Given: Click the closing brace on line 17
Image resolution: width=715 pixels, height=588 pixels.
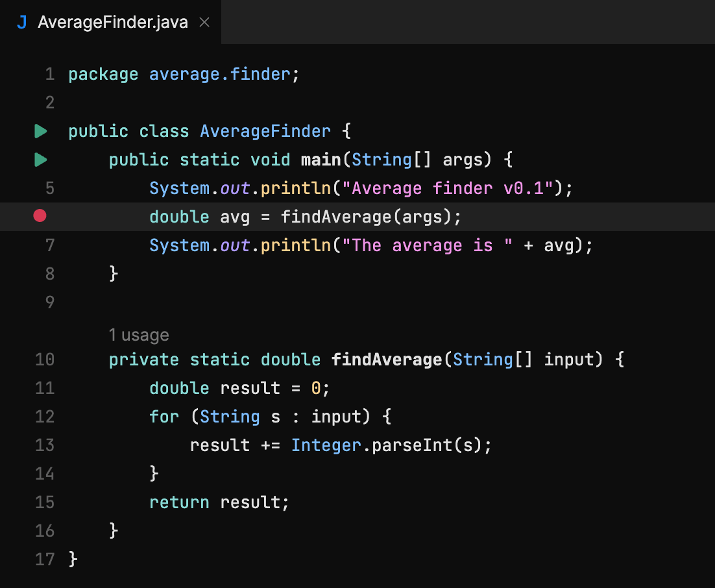Looking at the screenshot, I should tap(71, 559).
